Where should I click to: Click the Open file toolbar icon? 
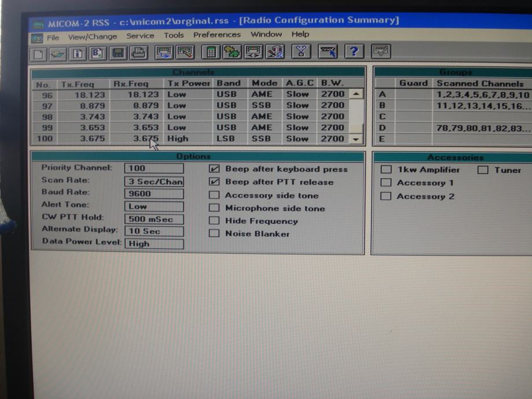pyautogui.click(x=58, y=54)
